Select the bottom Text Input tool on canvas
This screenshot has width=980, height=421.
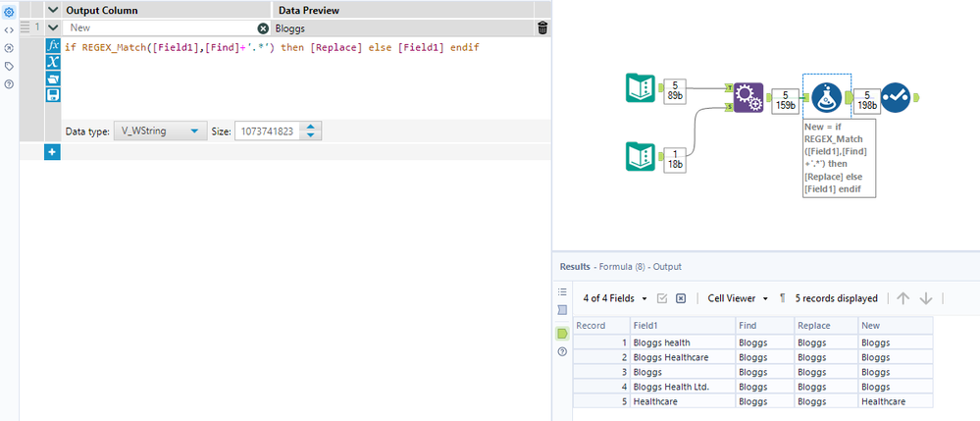(641, 156)
